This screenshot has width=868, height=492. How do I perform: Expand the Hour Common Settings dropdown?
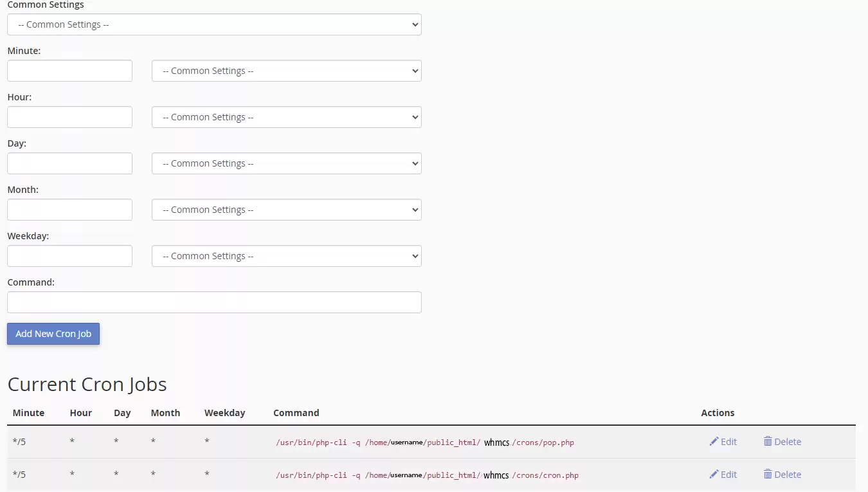coord(286,117)
